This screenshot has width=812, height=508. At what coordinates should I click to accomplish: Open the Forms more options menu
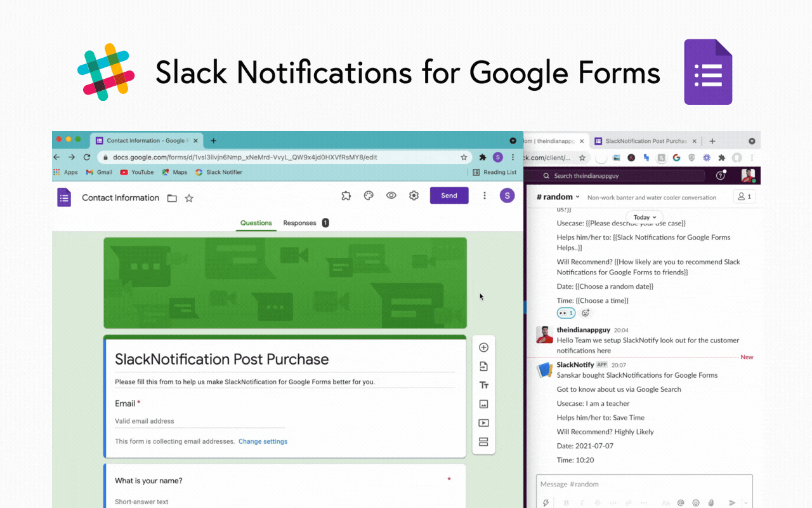(x=485, y=196)
